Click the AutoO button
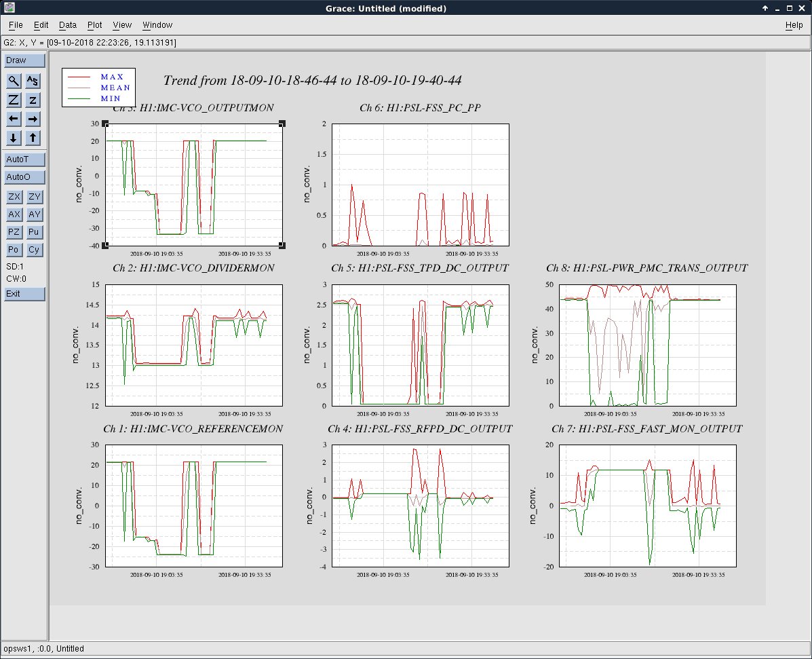Screen dimensions: 812x659 [x=24, y=176]
